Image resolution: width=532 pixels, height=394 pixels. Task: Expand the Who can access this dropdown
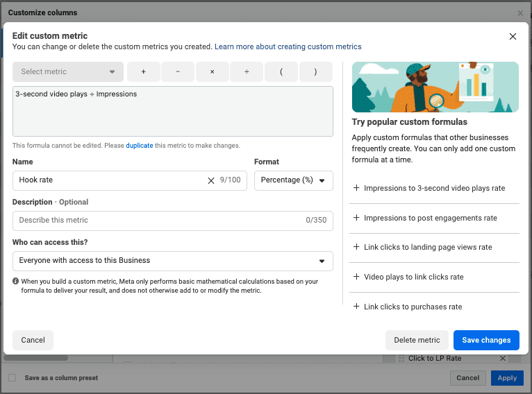coord(172,261)
